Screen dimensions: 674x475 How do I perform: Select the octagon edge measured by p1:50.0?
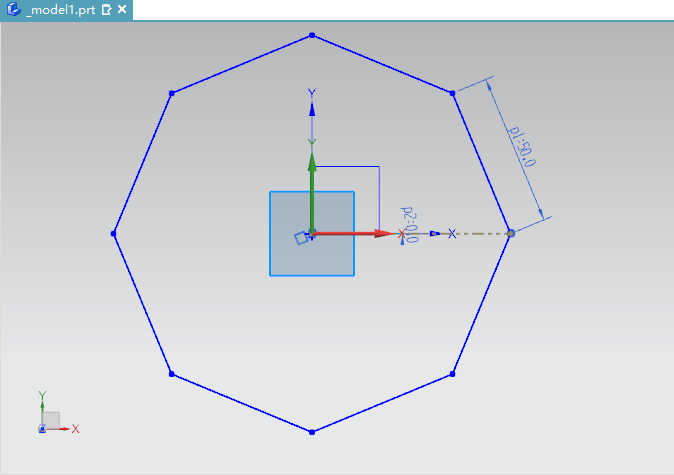pyautogui.click(x=481, y=163)
